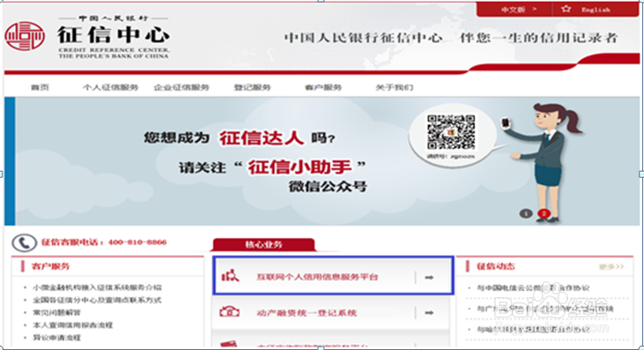Viewport: 644px width, 350px height.
Task: Switch to English version
Action: click(x=596, y=9)
